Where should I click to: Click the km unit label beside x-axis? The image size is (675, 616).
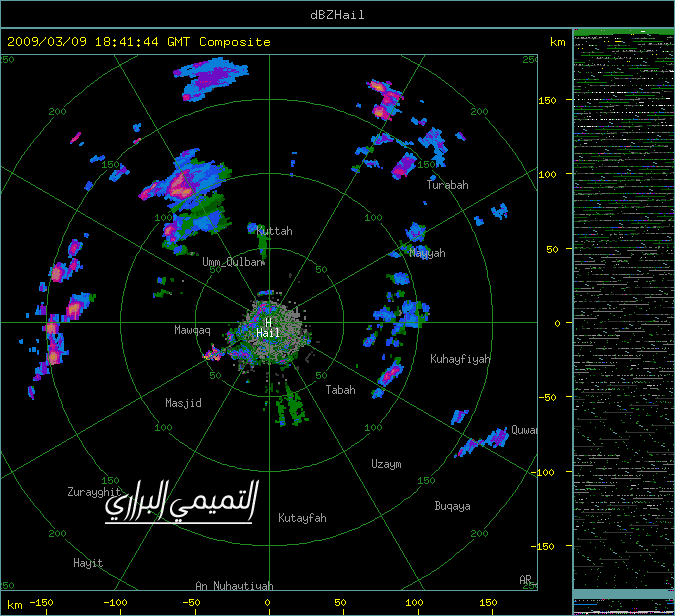(x=15, y=605)
